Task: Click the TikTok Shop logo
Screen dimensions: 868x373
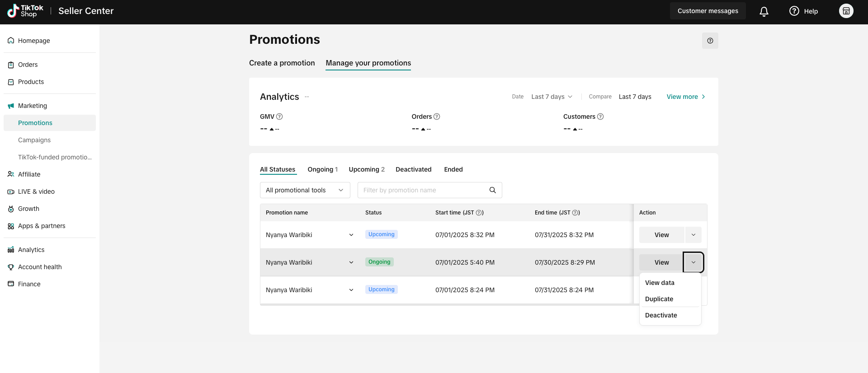Action: tap(25, 11)
